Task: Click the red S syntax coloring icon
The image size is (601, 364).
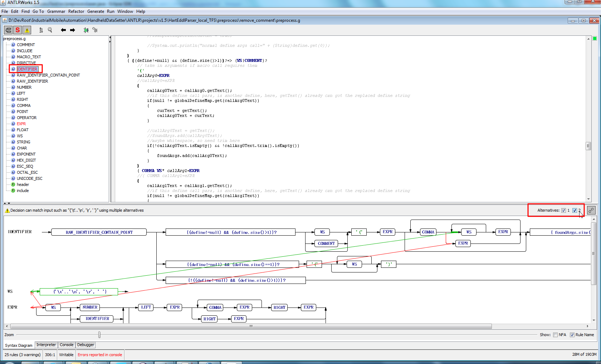Action: tap(18, 30)
